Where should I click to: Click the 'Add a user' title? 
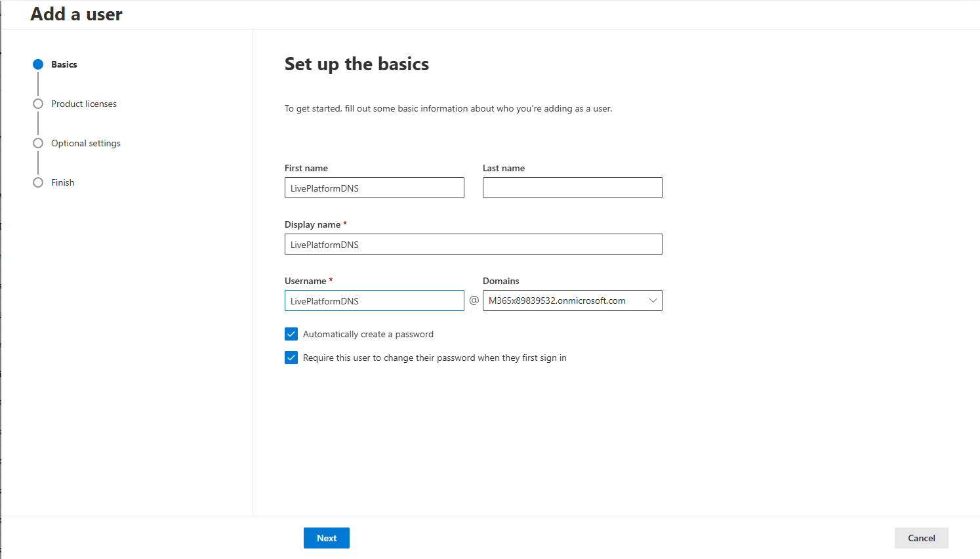76,14
